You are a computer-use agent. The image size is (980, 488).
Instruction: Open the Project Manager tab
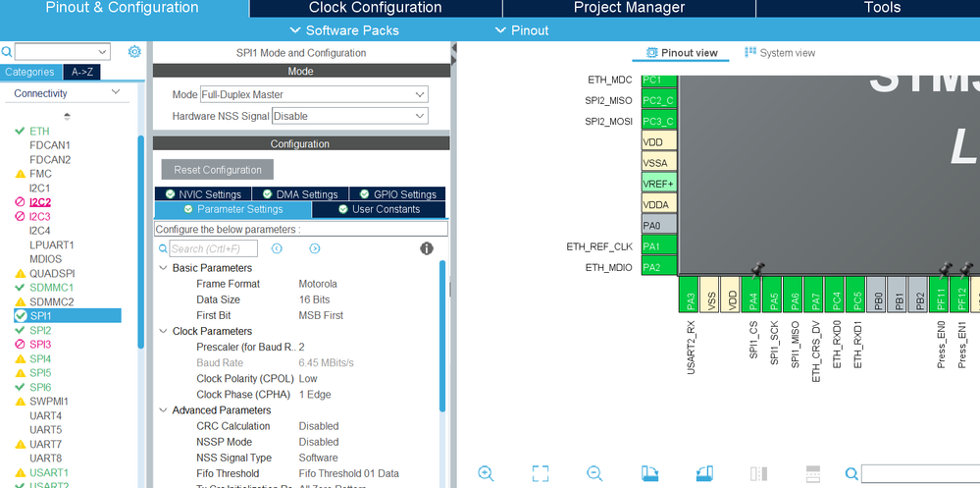coord(630,8)
